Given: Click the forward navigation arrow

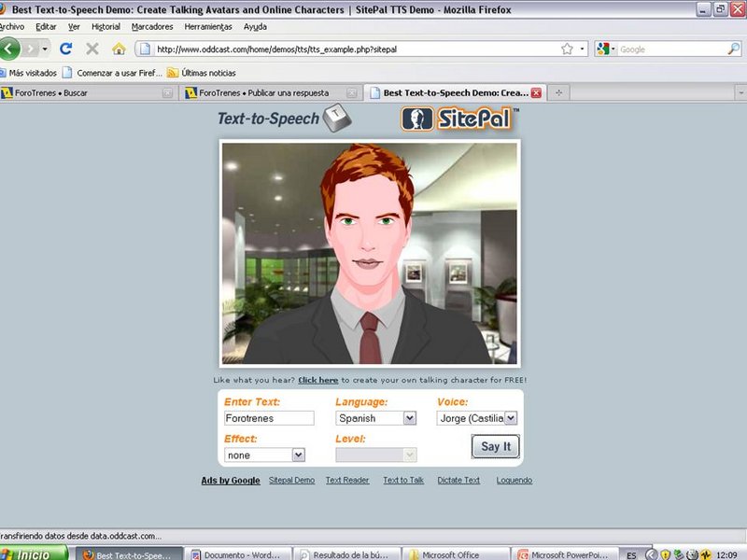Looking at the screenshot, I should point(30,49).
